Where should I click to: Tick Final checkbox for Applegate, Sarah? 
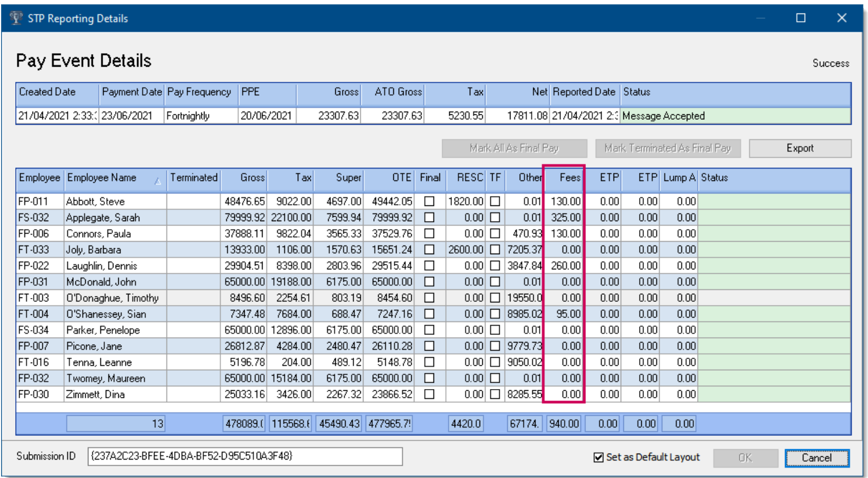click(x=429, y=217)
